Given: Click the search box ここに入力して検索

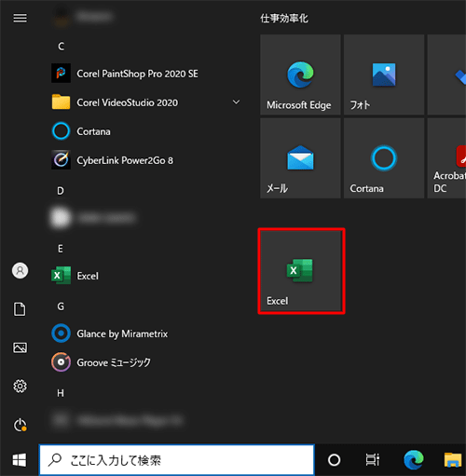Looking at the screenshot, I should click(x=177, y=460).
